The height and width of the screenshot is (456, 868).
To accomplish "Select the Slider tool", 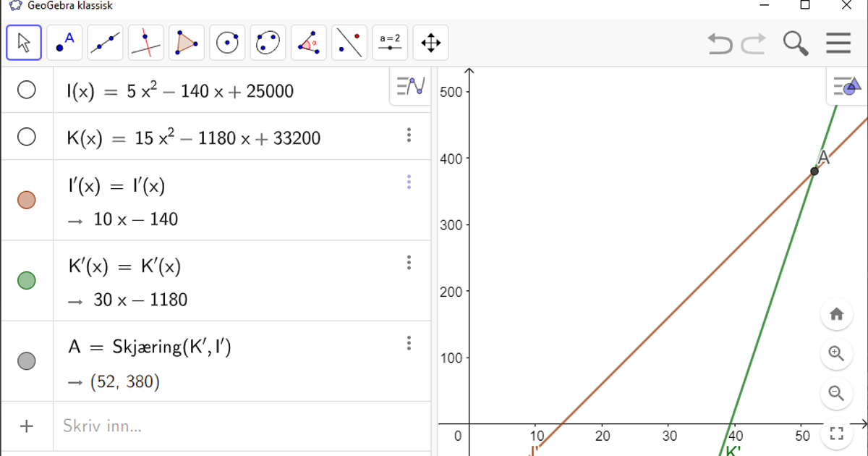I will click(x=390, y=43).
